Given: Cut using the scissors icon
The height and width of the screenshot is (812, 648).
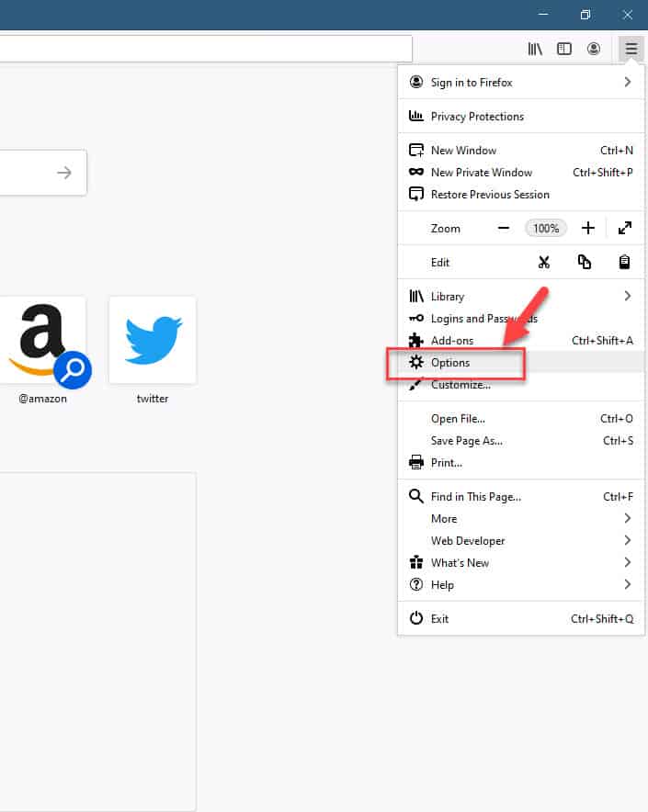Looking at the screenshot, I should pyautogui.click(x=544, y=262).
